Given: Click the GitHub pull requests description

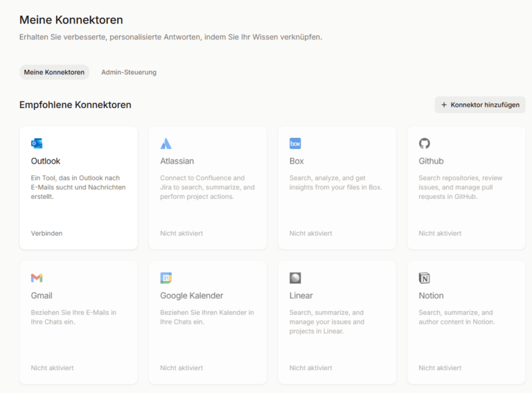Looking at the screenshot, I should point(461,187).
